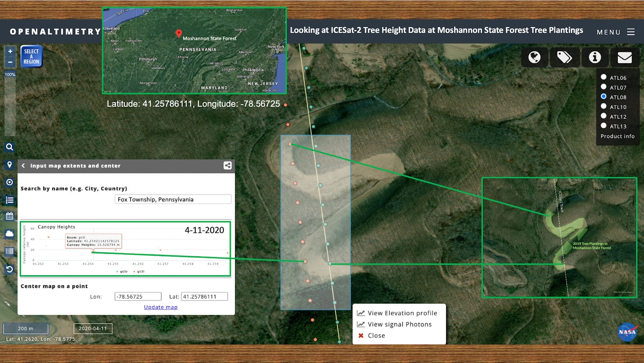The width and height of the screenshot is (644, 363).
Task: Click the Product info link
Action: [x=617, y=136]
